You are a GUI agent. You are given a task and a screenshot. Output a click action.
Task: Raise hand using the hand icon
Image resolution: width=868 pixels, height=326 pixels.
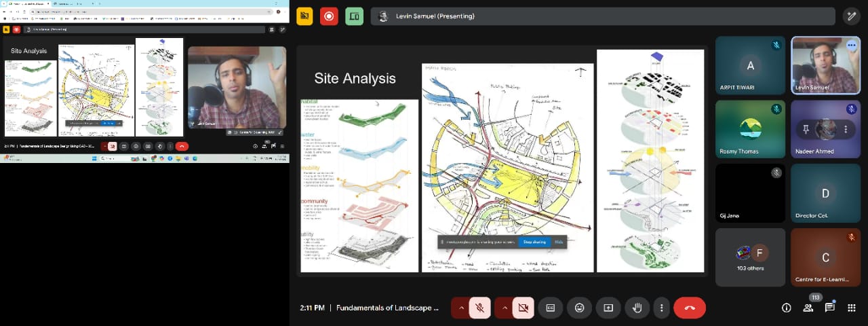click(637, 308)
